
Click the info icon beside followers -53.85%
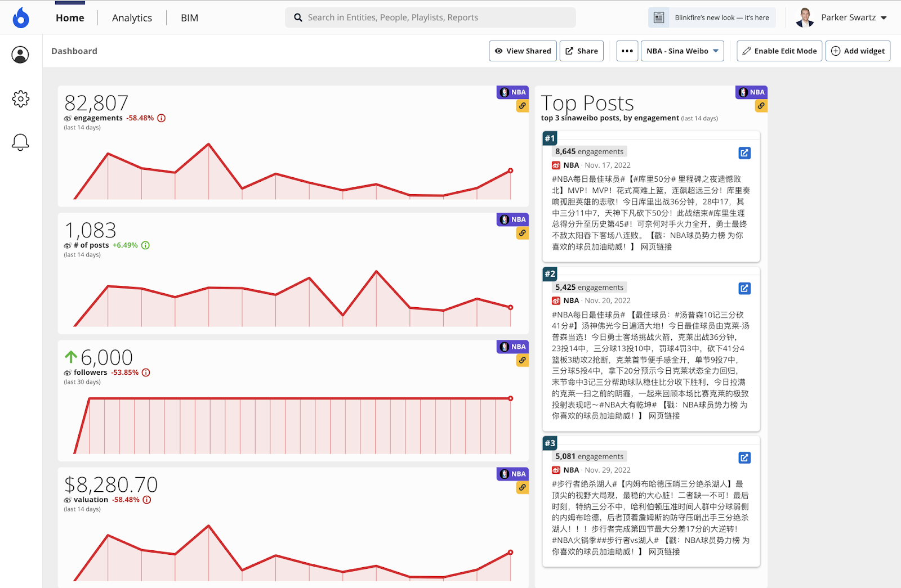tap(146, 372)
